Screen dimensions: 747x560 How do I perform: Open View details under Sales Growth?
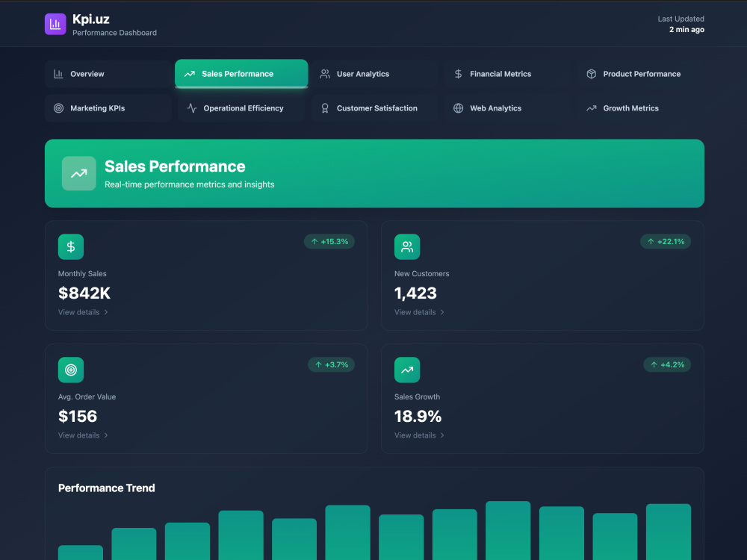pos(420,435)
